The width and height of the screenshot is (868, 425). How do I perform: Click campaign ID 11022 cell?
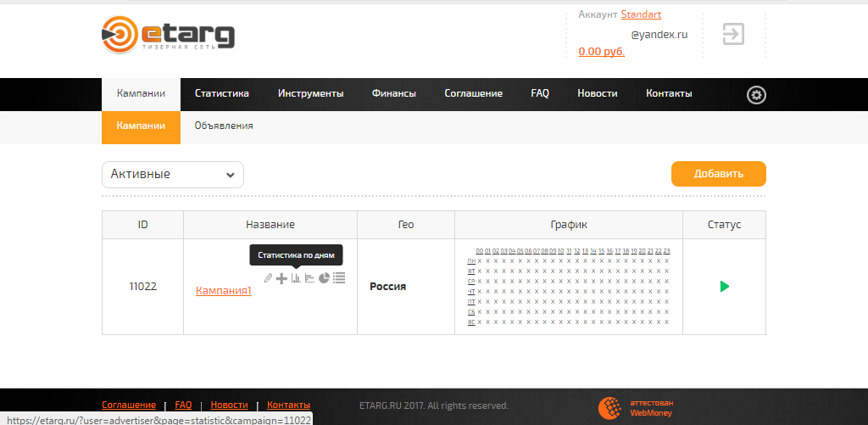142,287
